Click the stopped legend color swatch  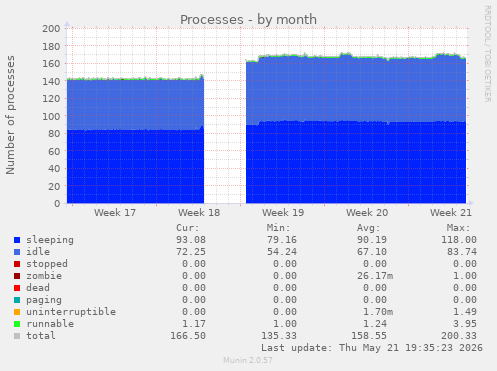(x=17, y=264)
